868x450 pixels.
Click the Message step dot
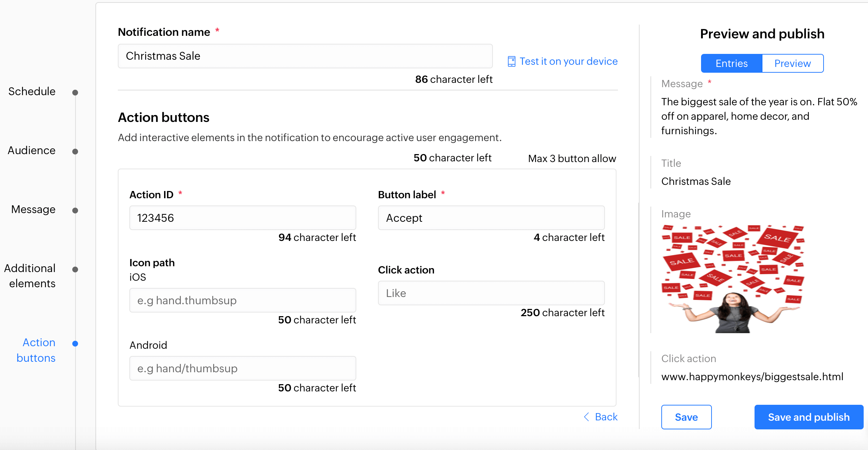pos(75,211)
